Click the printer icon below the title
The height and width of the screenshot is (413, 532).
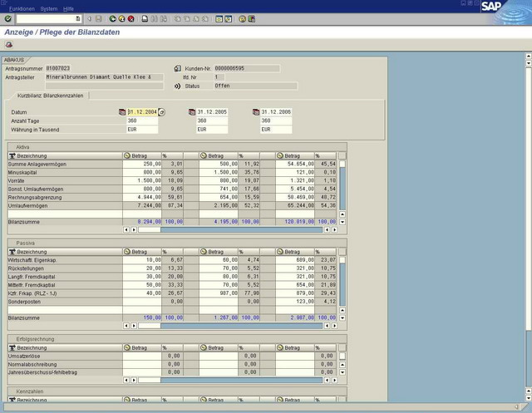click(8, 45)
